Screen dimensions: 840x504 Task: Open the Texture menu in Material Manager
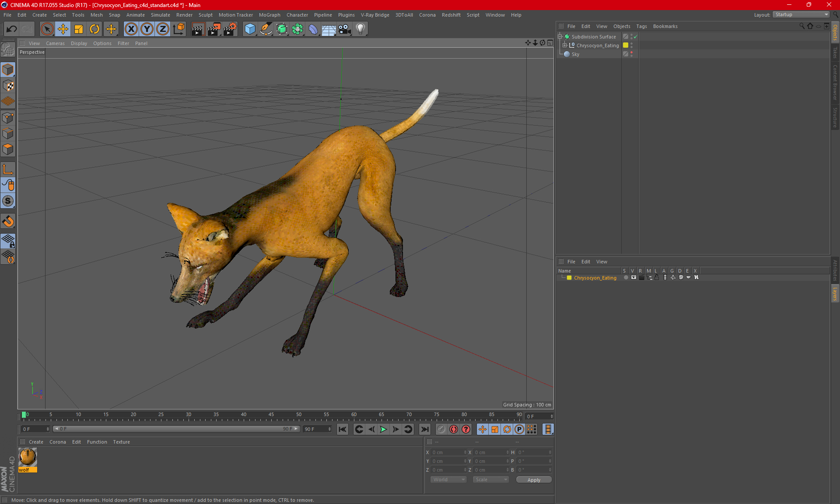[121, 442]
